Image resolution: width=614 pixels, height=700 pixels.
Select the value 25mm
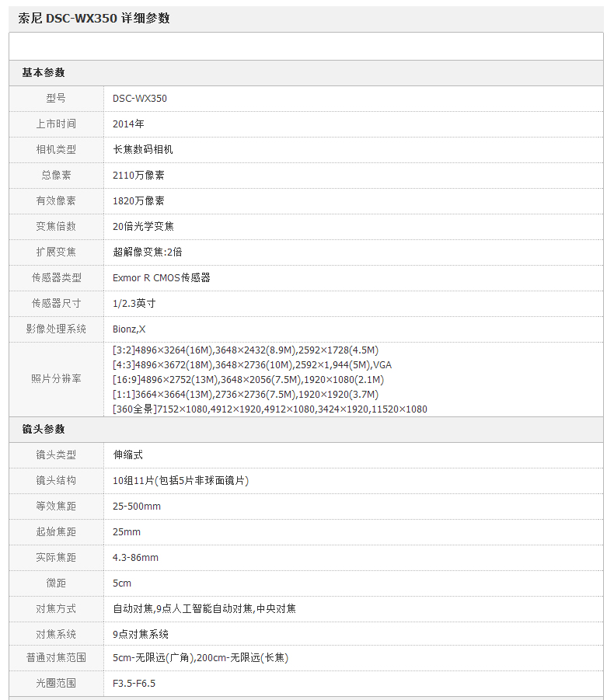pos(127,531)
